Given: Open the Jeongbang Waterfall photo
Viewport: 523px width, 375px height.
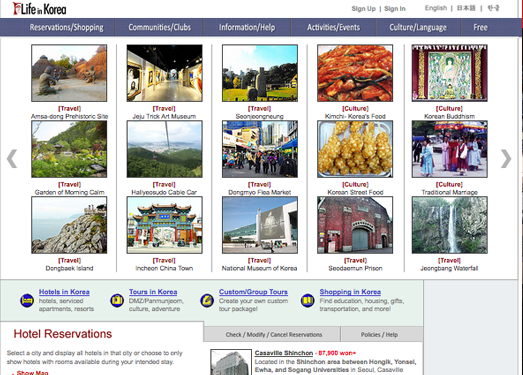Looking at the screenshot, I should tap(449, 225).
